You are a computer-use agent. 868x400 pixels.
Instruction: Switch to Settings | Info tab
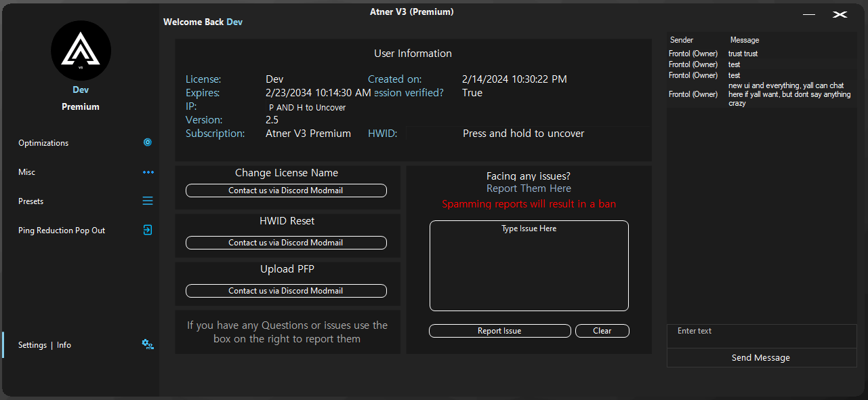click(x=45, y=345)
